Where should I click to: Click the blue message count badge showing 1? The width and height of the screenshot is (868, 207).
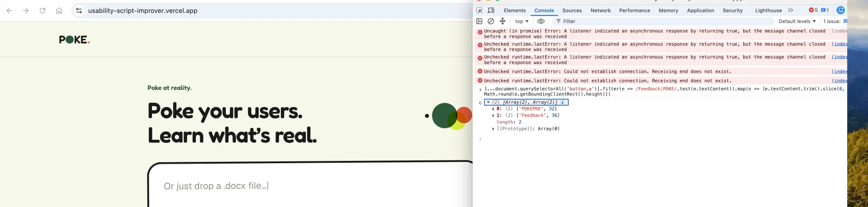(825, 10)
